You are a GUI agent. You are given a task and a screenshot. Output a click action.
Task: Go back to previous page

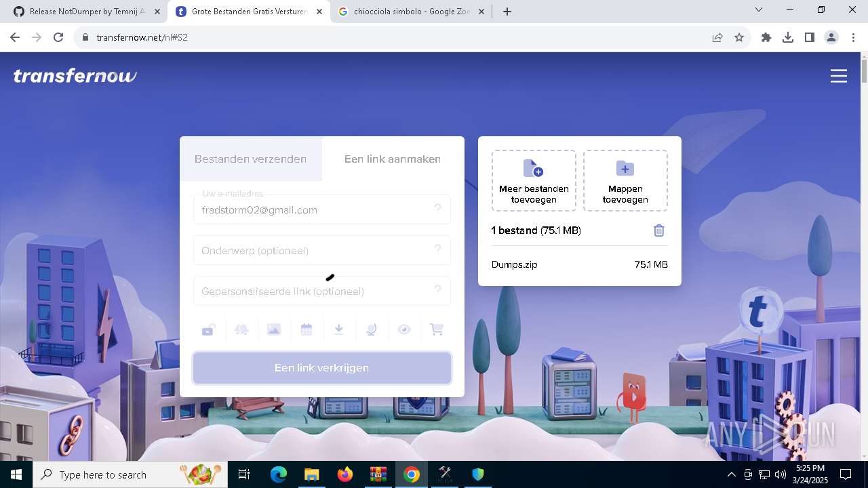[x=15, y=37]
